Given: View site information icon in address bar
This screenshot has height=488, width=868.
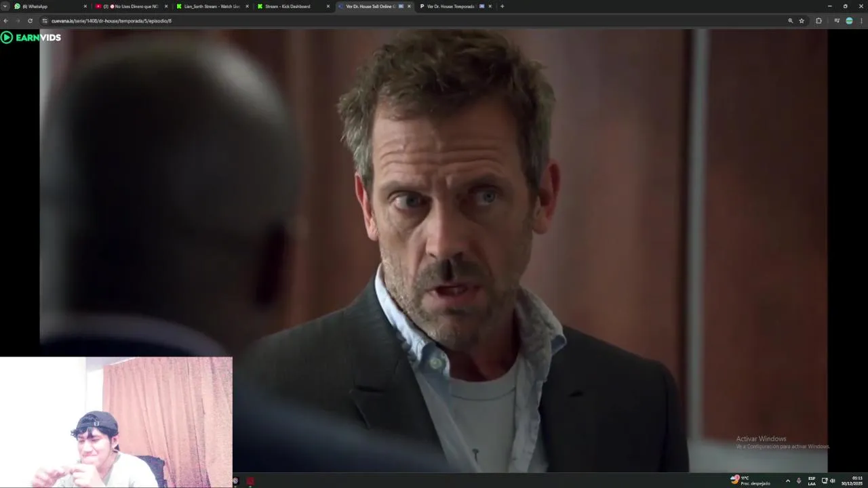Looking at the screenshot, I should point(45,21).
